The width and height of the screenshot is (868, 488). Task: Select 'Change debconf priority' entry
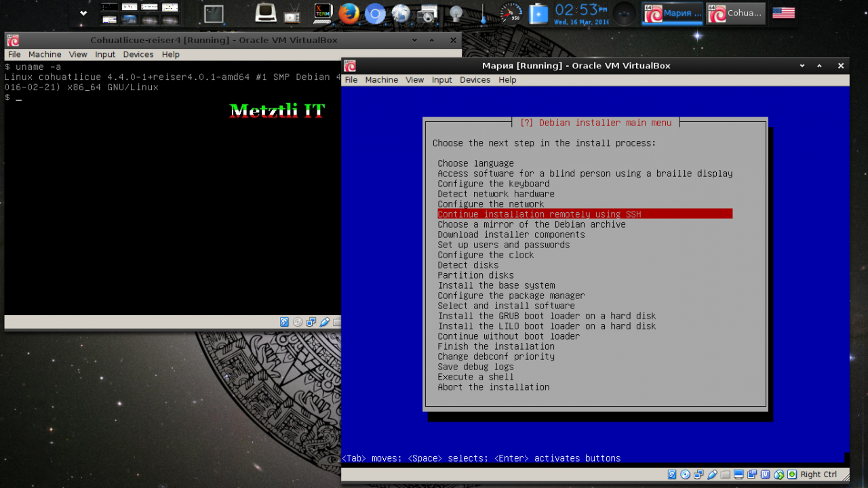496,357
